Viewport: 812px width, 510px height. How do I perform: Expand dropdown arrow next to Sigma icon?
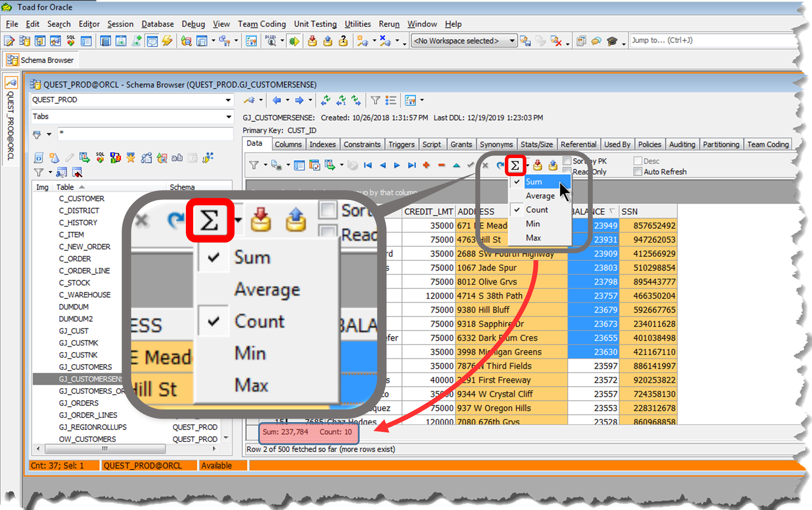click(x=527, y=165)
